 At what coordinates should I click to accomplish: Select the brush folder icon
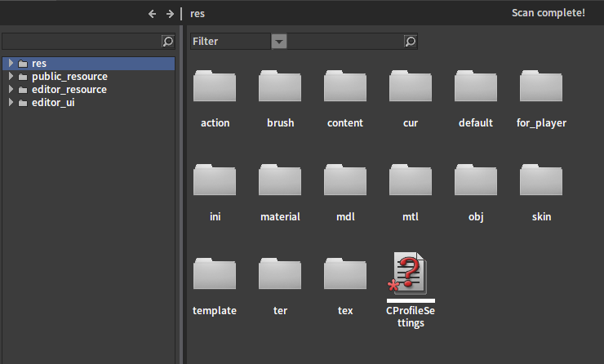tap(280, 86)
